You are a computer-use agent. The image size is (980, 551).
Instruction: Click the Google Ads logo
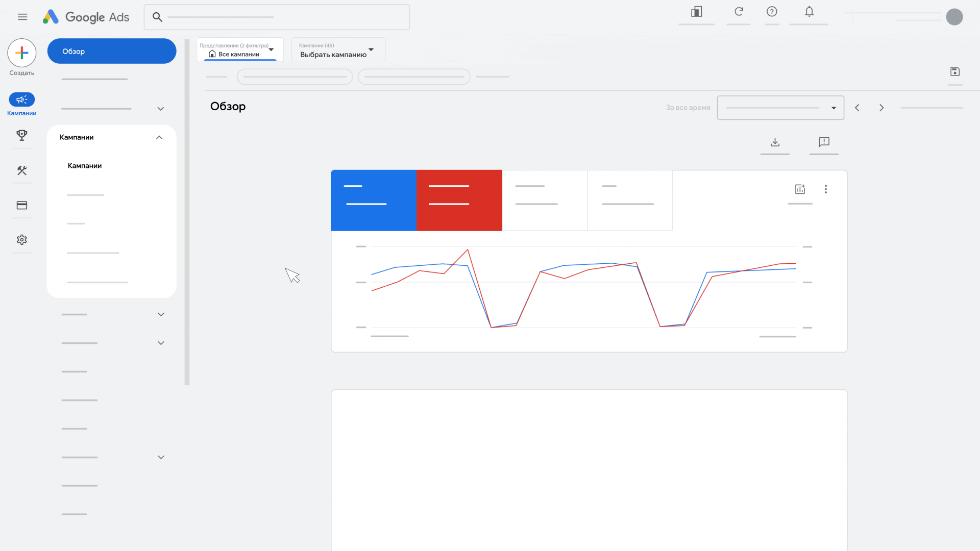[x=86, y=17]
